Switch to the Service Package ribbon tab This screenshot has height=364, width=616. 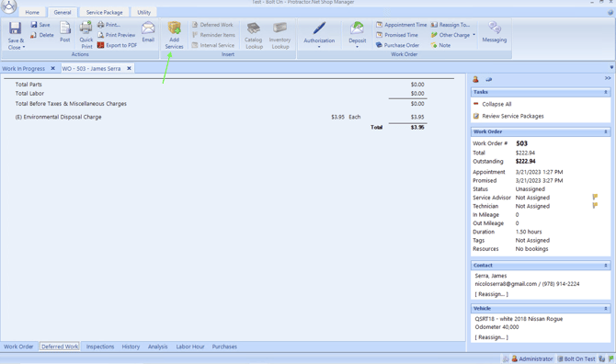coord(105,13)
